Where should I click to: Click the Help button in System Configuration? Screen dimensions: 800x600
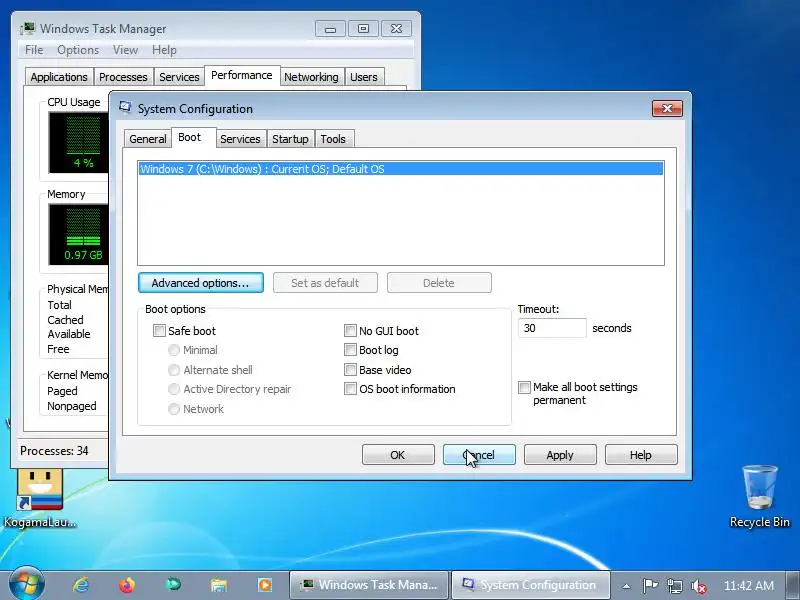point(641,455)
